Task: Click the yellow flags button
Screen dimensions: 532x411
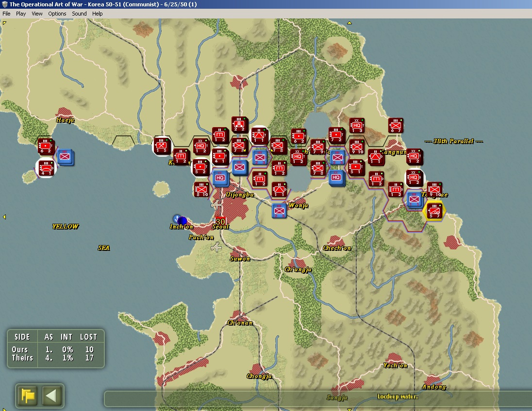Action: tap(28, 396)
